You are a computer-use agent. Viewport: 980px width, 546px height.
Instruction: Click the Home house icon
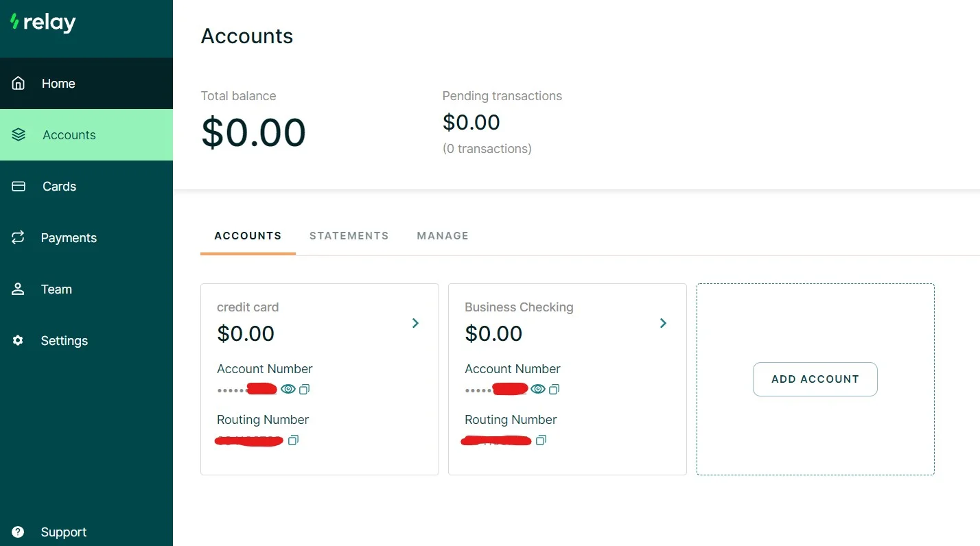19,83
